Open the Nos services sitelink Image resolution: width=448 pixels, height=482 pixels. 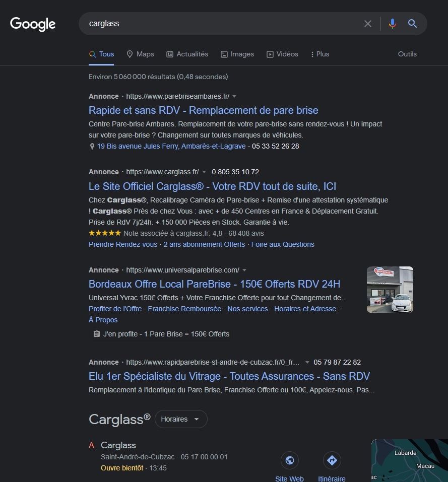click(x=247, y=309)
